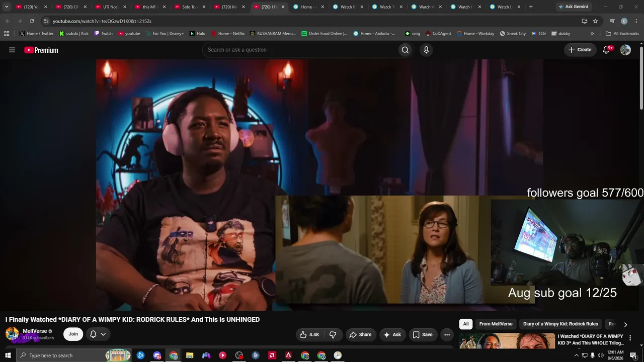644x362 pixels.
Task: Open the YouTube account avatar menu
Action: [x=625, y=50]
